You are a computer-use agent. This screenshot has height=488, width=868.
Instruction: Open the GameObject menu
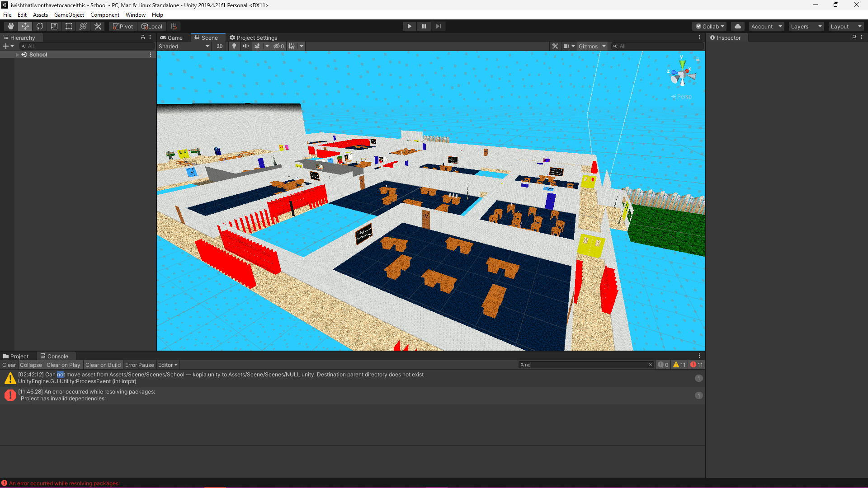coord(69,14)
